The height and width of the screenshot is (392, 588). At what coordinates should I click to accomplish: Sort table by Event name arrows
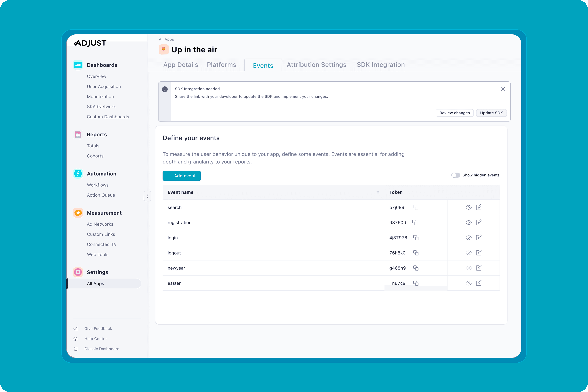(x=378, y=192)
